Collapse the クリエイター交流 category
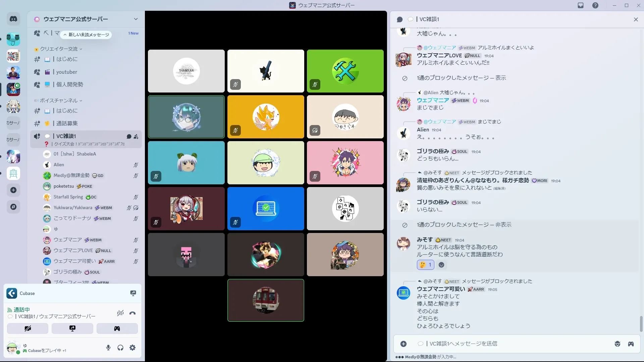This screenshot has height=362, width=644. point(59,49)
